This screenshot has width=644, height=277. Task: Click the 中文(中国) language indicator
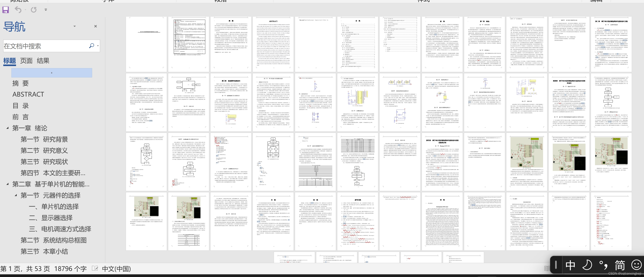[116, 269]
